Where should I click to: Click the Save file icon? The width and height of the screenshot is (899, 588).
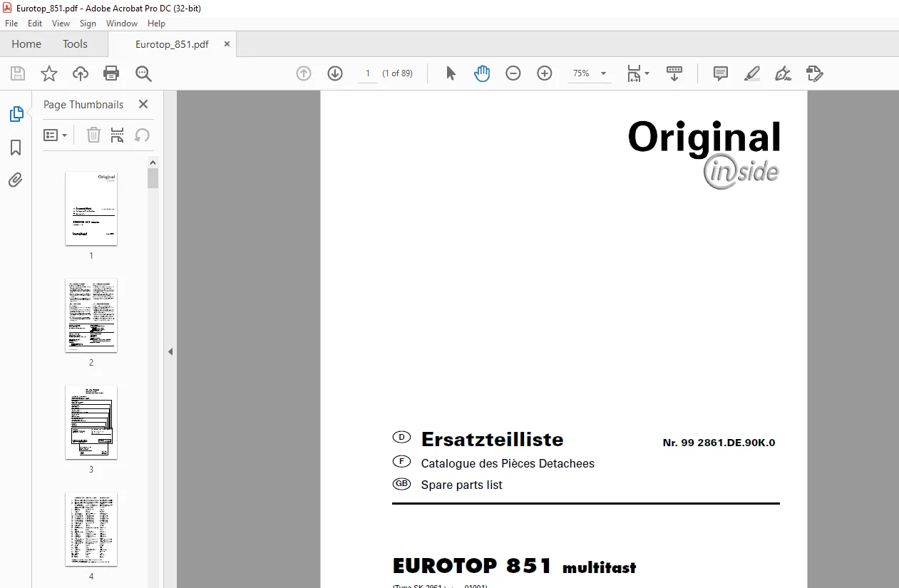pyautogui.click(x=18, y=73)
